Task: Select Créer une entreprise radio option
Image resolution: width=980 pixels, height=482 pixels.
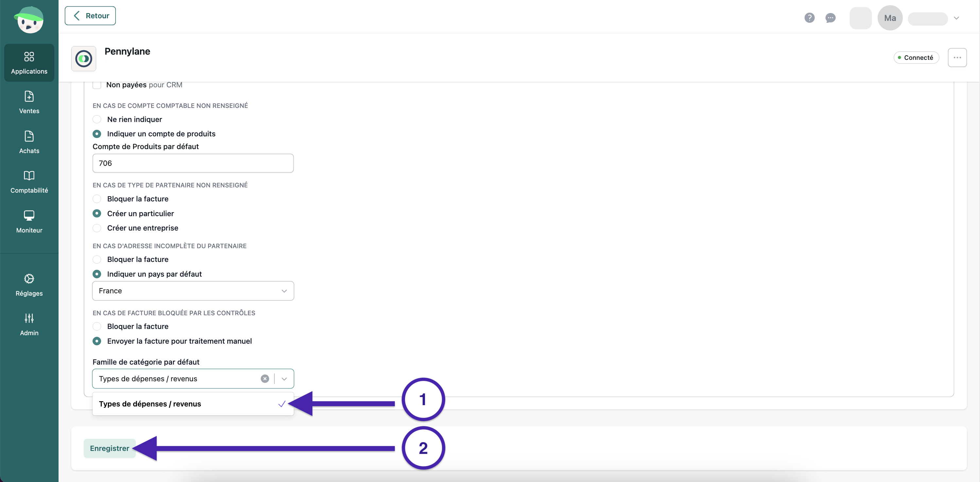Action: (97, 228)
